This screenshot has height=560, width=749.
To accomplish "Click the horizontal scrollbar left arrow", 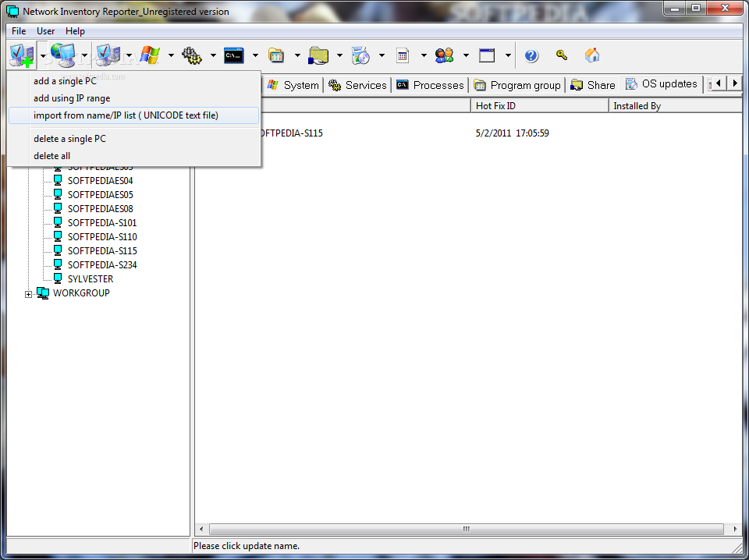I will pos(201,529).
